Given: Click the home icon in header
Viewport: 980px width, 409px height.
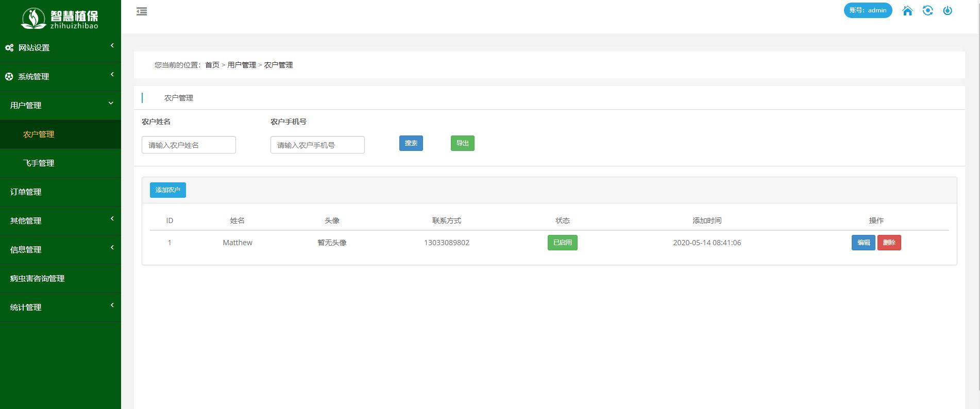Looking at the screenshot, I should tap(907, 11).
